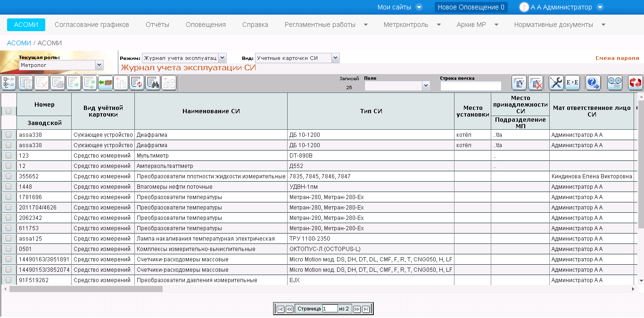
Task: Check the row with number 0501
Action: coord(8,249)
